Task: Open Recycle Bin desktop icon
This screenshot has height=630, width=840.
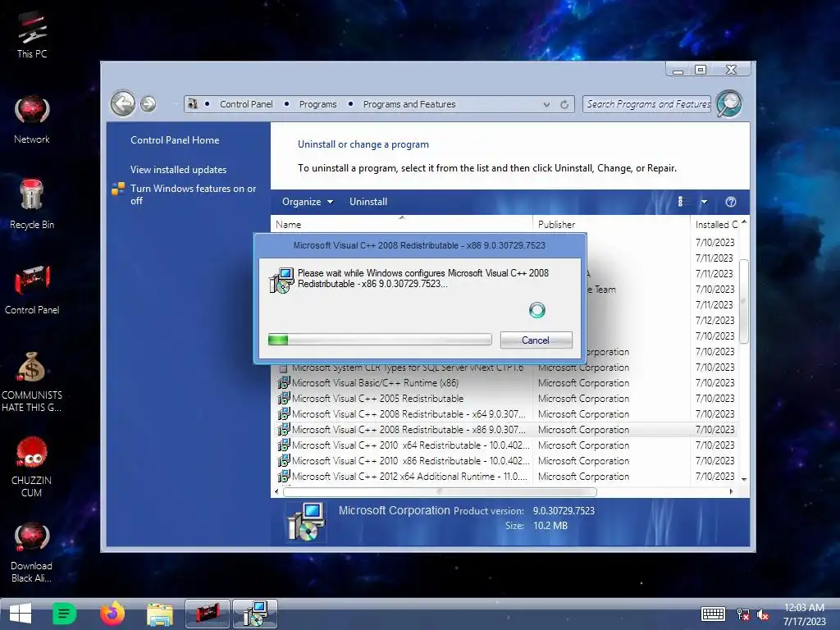Action: coord(32,204)
